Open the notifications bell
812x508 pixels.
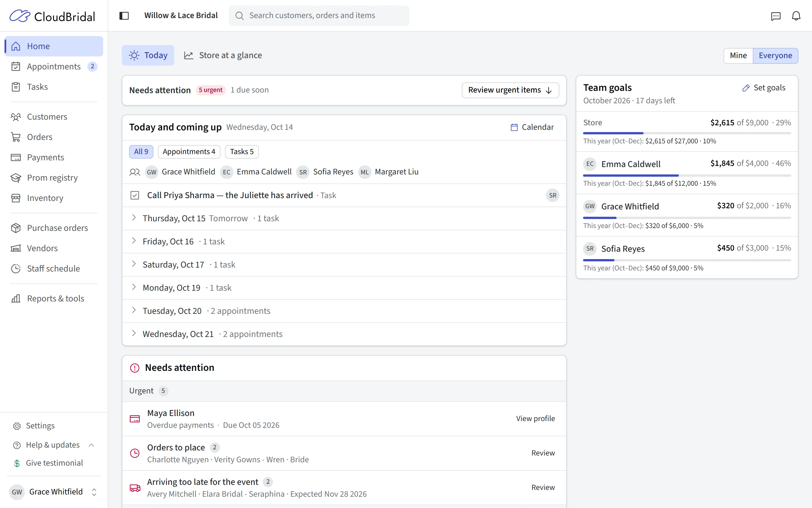click(796, 16)
